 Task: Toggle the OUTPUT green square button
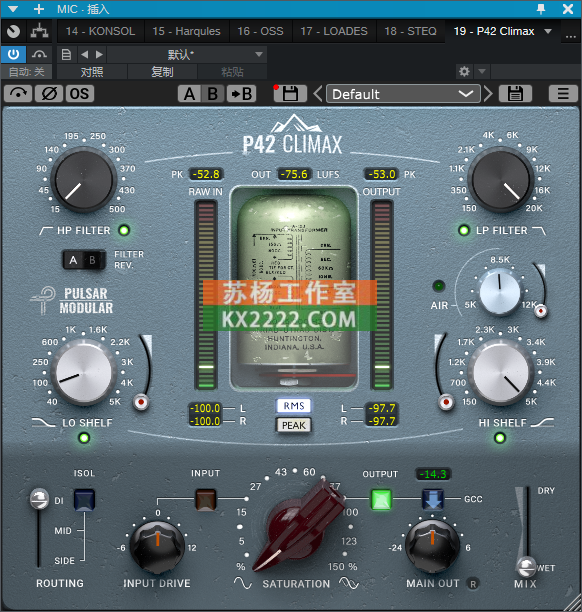[x=381, y=500]
